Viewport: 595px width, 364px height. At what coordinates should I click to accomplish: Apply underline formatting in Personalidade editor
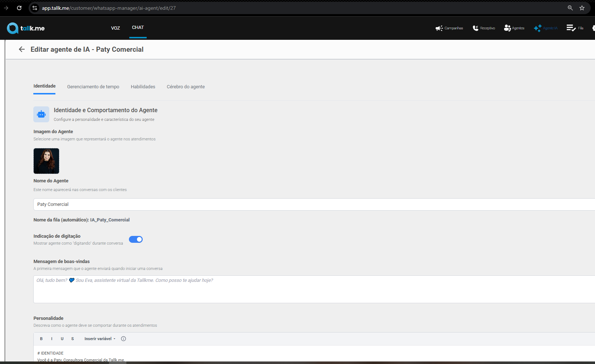pyautogui.click(x=62, y=339)
